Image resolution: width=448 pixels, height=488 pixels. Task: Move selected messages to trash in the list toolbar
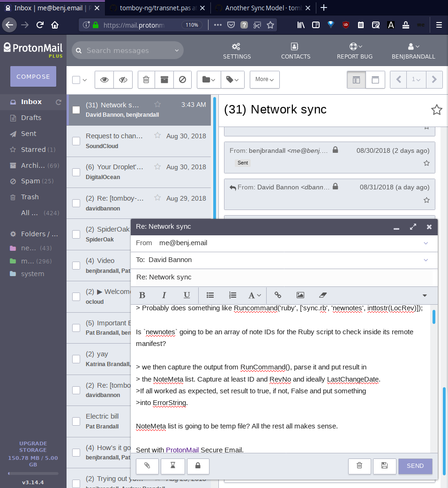[146, 80]
